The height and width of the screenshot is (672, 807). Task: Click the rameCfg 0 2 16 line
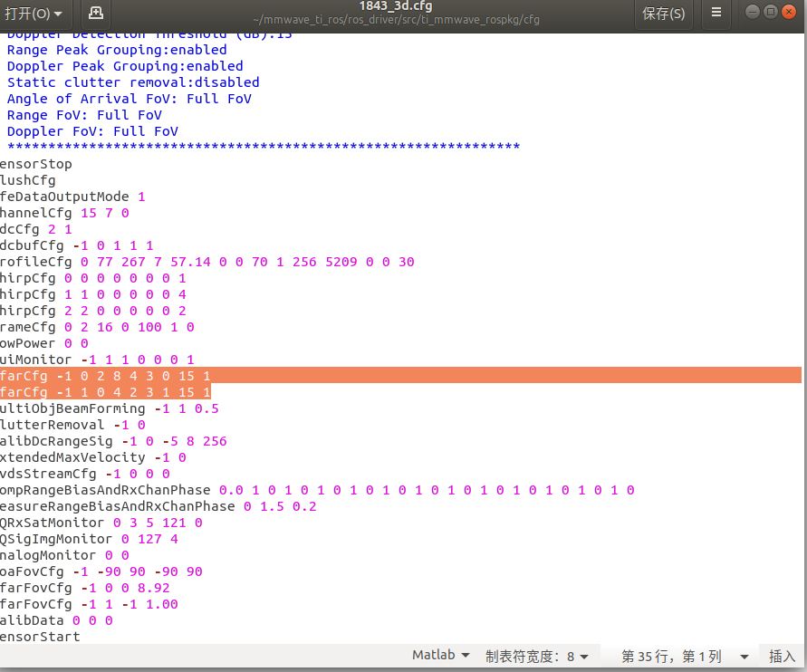tap(97, 327)
